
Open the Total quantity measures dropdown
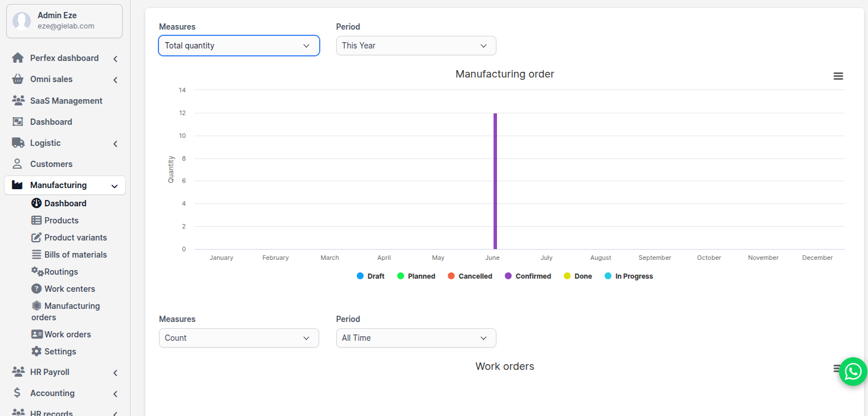[239, 46]
